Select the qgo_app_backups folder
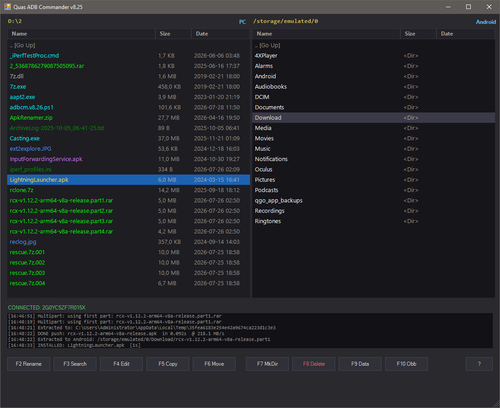500x408 pixels. pos(373,200)
